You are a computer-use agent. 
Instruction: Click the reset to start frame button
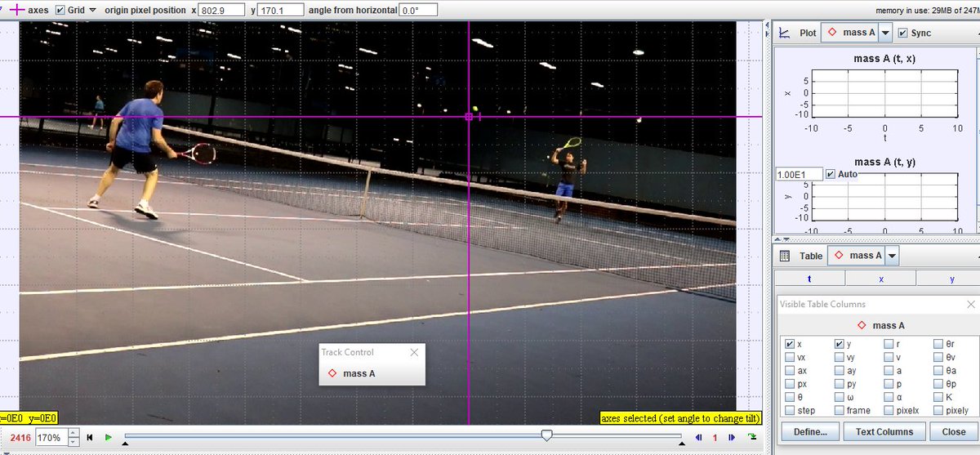(90, 438)
